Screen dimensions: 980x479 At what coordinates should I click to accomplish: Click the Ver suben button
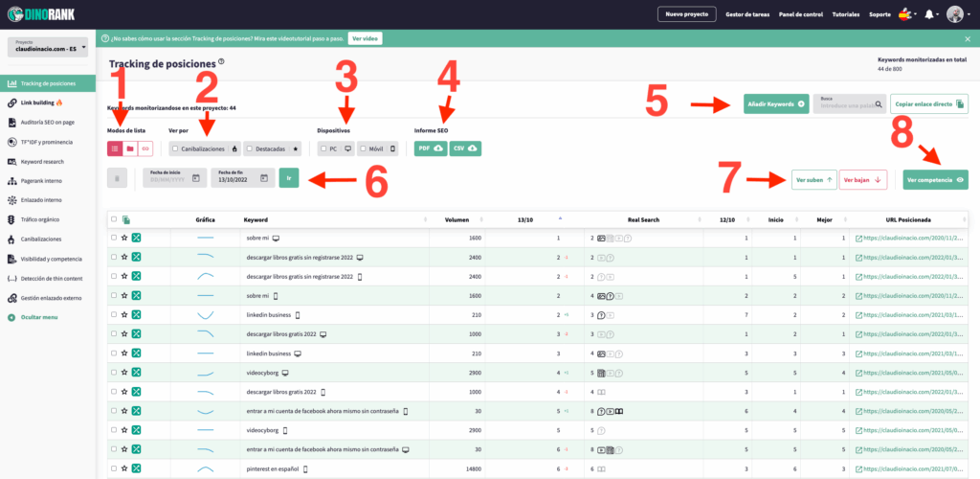[813, 179]
